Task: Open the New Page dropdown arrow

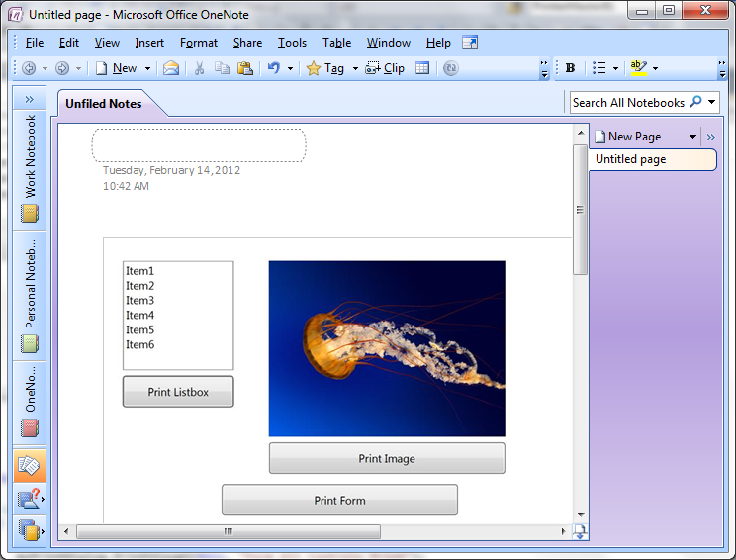Action: (692, 137)
